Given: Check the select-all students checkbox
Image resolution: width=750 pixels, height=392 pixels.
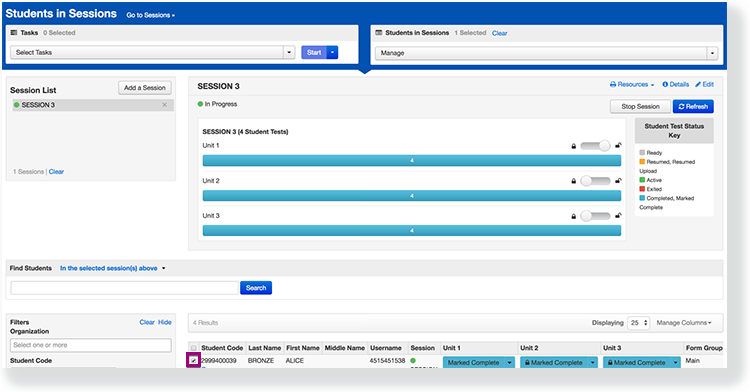Looking at the screenshot, I should click(x=193, y=348).
